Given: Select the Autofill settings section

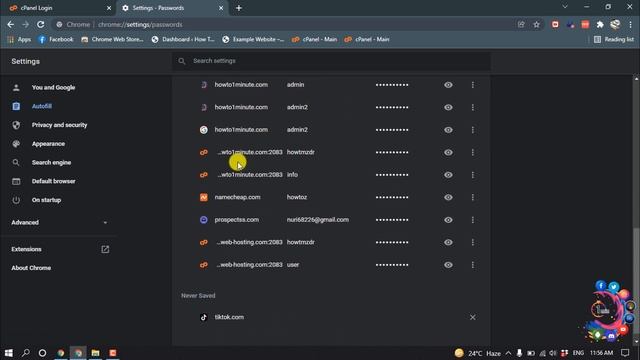Looking at the screenshot, I should [x=42, y=106].
